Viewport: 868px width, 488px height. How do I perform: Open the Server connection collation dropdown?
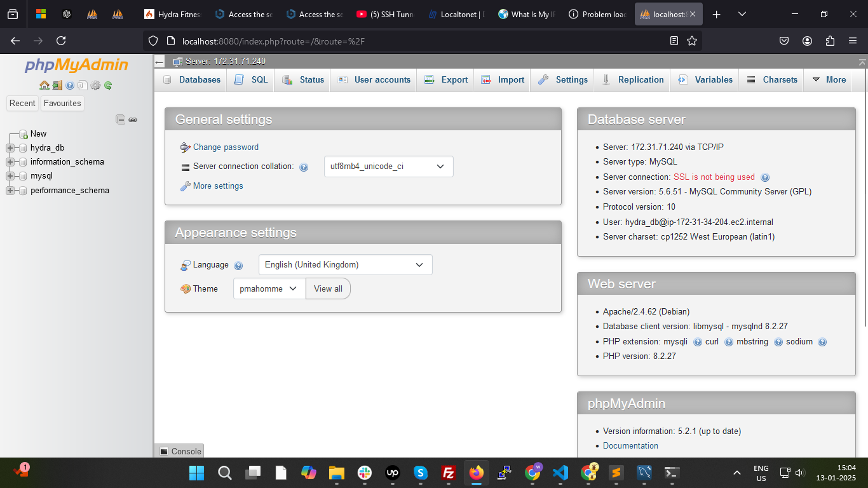pos(389,166)
